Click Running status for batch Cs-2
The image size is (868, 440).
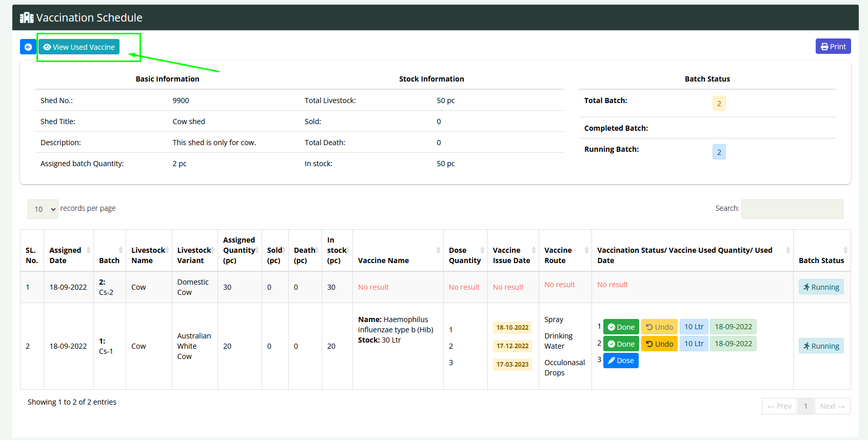821,287
